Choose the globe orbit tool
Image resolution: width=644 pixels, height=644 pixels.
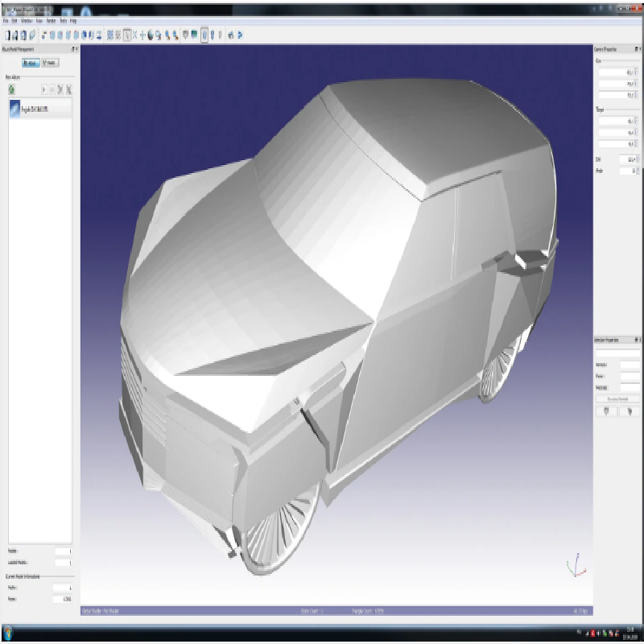[x=151, y=35]
